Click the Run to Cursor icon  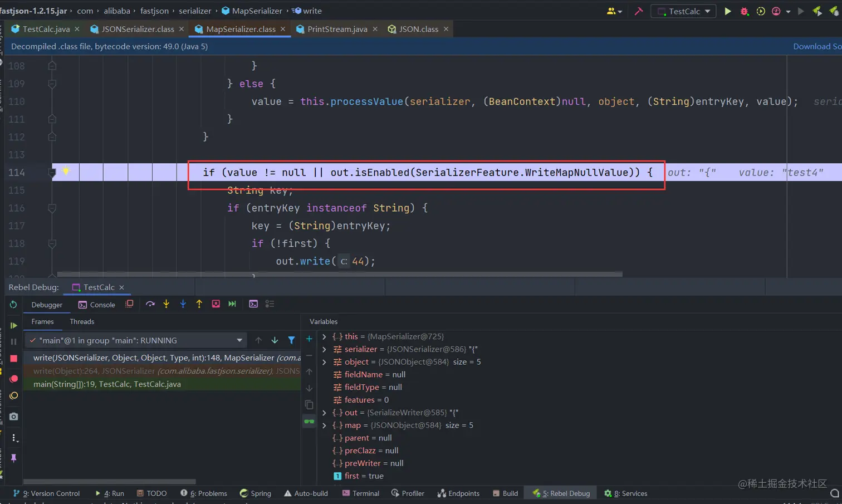click(232, 304)
